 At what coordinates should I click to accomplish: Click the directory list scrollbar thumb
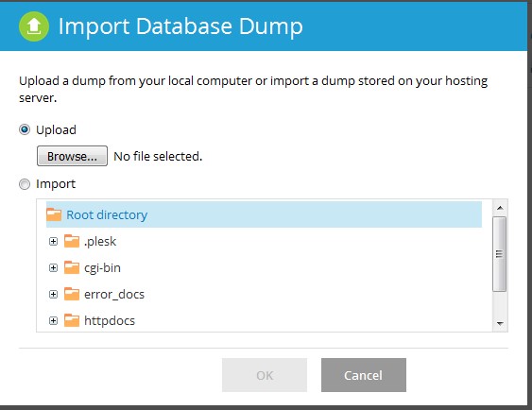point(500,254)
